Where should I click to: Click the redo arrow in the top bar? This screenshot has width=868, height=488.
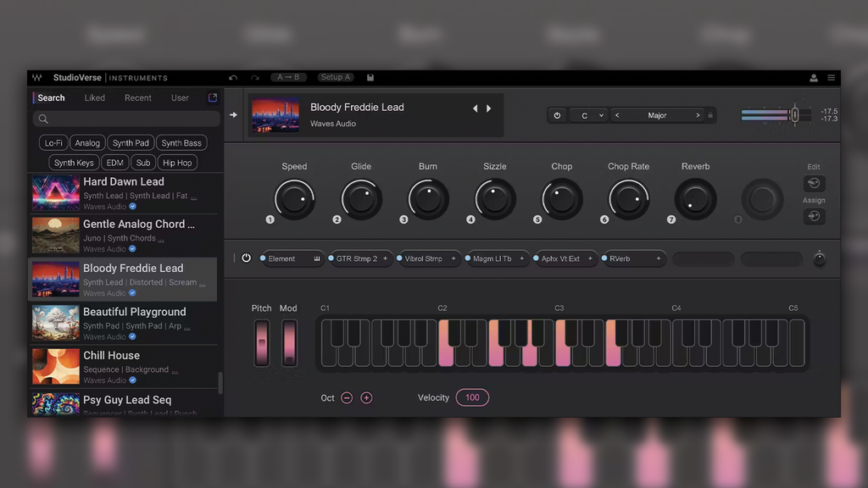coord(254,77)
